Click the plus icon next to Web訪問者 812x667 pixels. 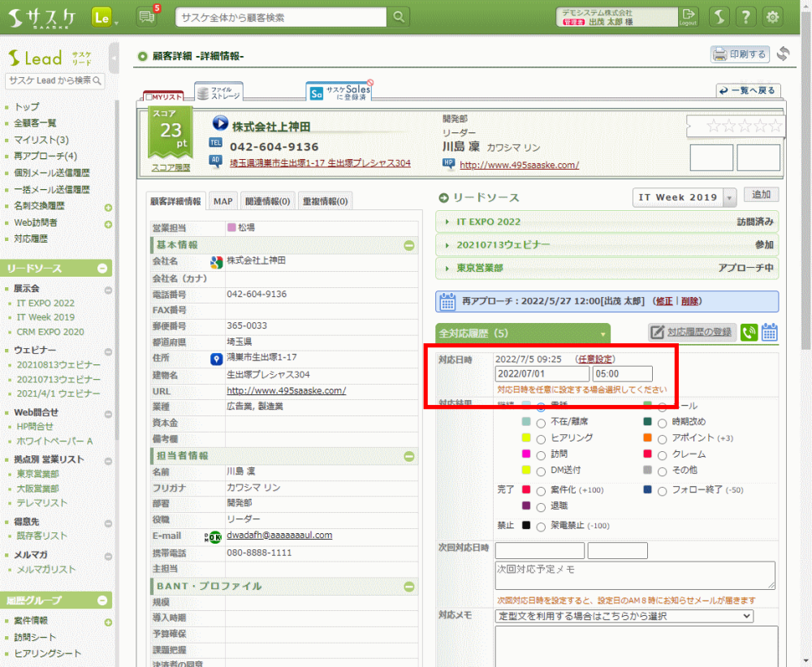click(108, 225)
